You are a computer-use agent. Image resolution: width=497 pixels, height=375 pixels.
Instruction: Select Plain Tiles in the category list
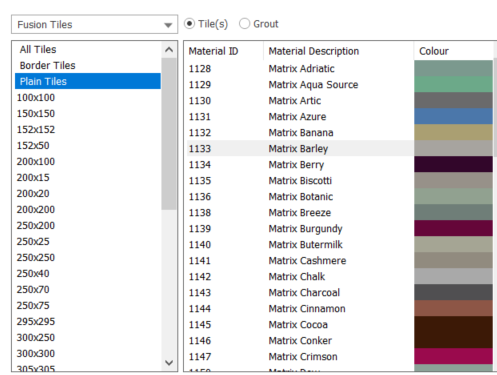click(88, 81)
